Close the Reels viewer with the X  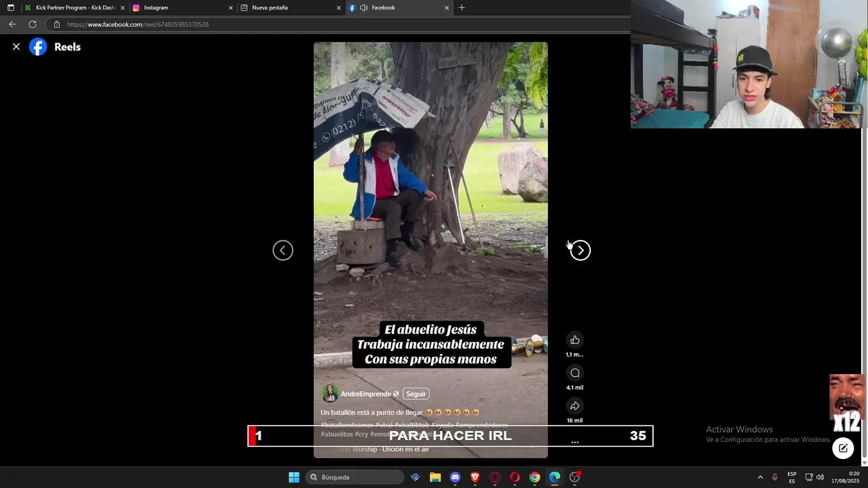pos(16,47)
